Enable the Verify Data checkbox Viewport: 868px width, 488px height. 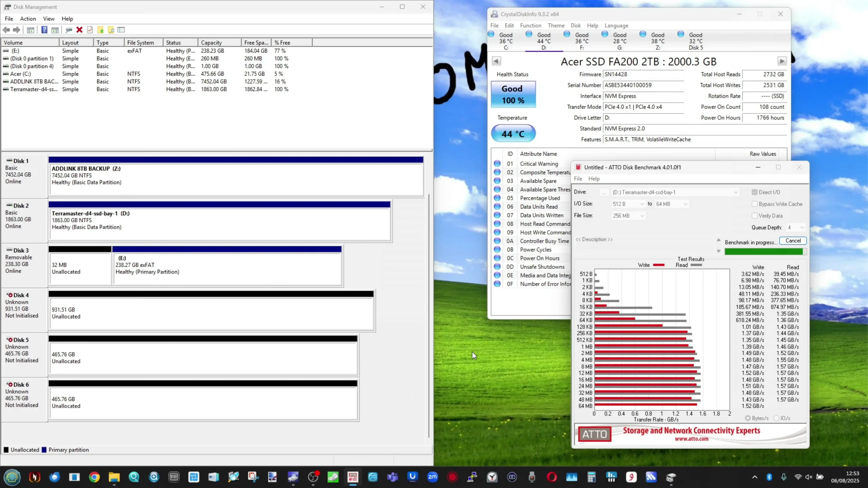[x=754, y=216]
